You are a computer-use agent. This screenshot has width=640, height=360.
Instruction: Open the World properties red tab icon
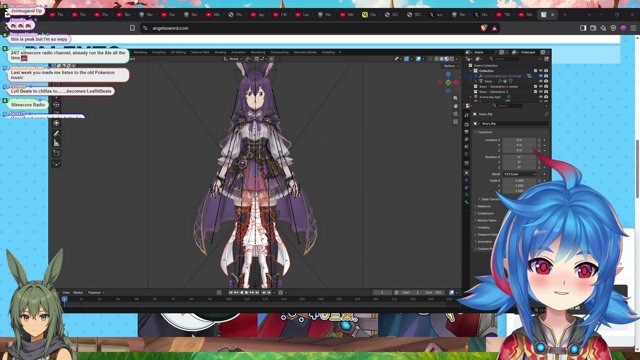(467, 154)
